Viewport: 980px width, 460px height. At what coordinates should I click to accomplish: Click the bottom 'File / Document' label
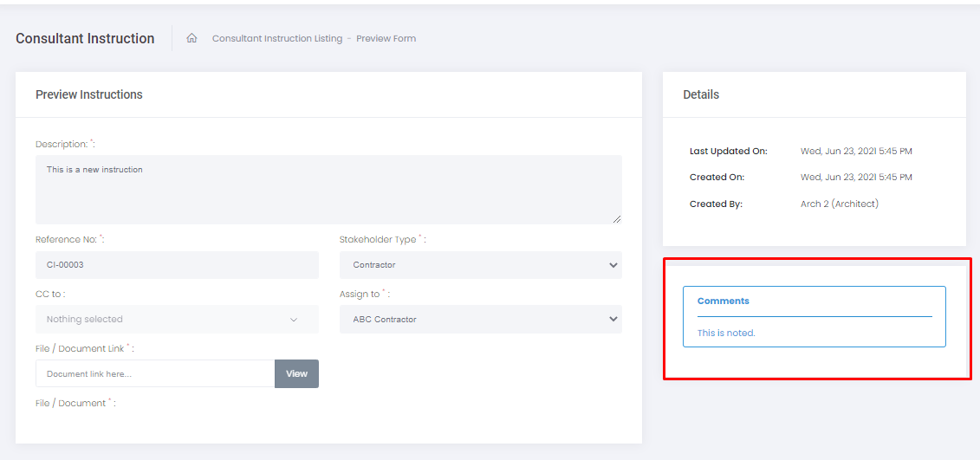point(70,404)
